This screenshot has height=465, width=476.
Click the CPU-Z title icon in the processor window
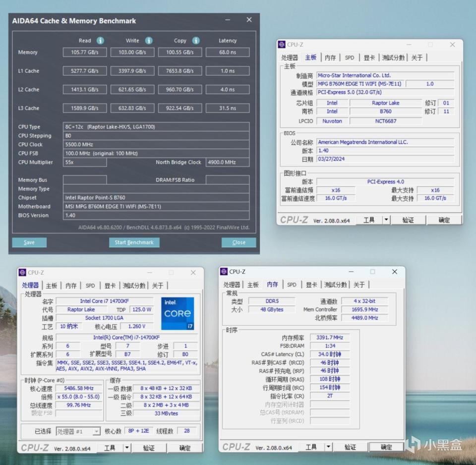[22, 272]
